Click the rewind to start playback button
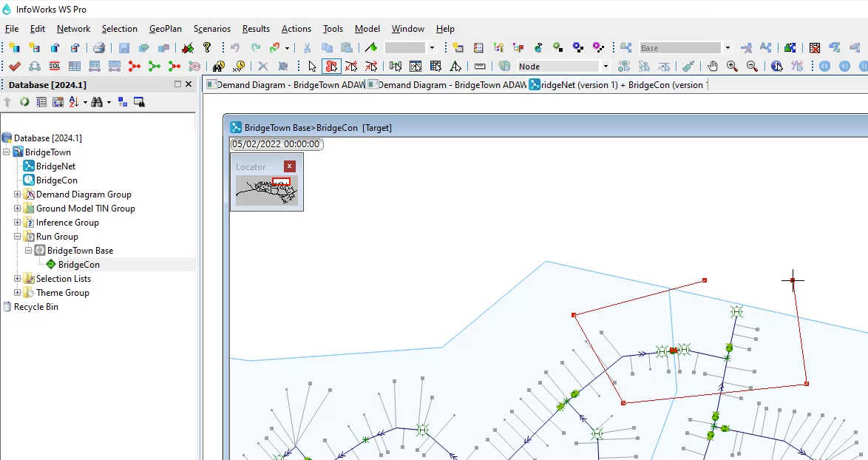Screen dimensions: 868x460 click(x=825, y=67)
